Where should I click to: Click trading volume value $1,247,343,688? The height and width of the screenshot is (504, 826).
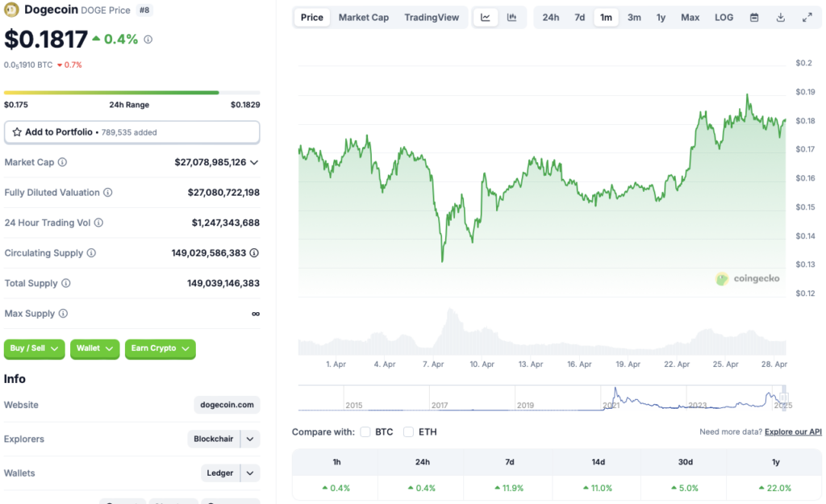pos(226,223)
